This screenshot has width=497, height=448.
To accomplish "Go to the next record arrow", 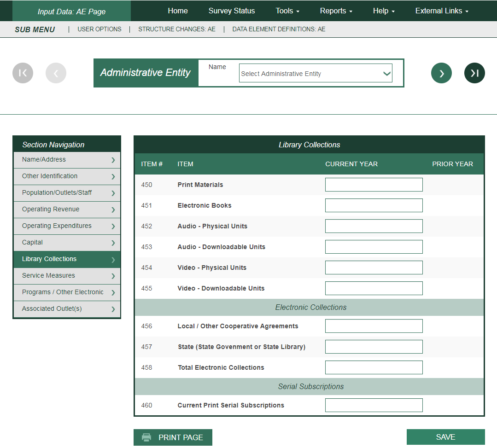I will tap(441, 73).
